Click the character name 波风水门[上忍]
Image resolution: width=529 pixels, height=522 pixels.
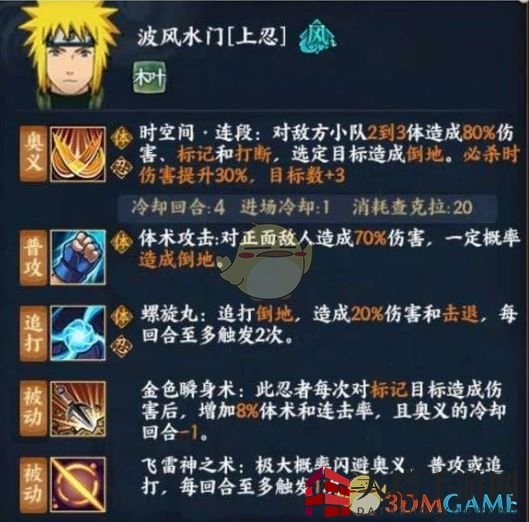tap(212, 37)
